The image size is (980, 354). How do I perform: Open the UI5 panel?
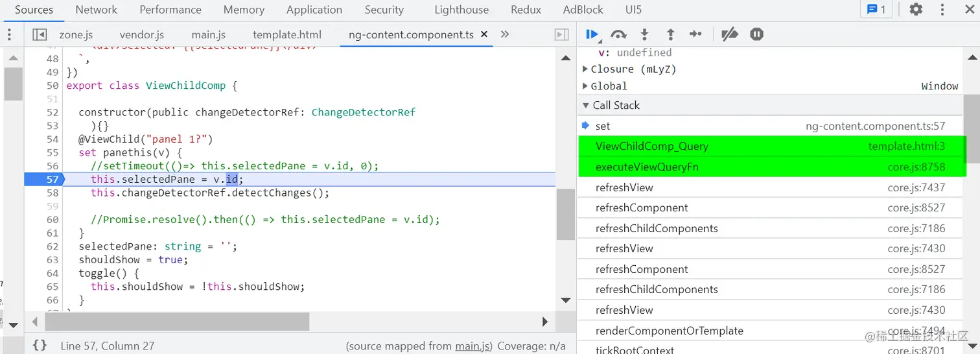tap(633, 10)
